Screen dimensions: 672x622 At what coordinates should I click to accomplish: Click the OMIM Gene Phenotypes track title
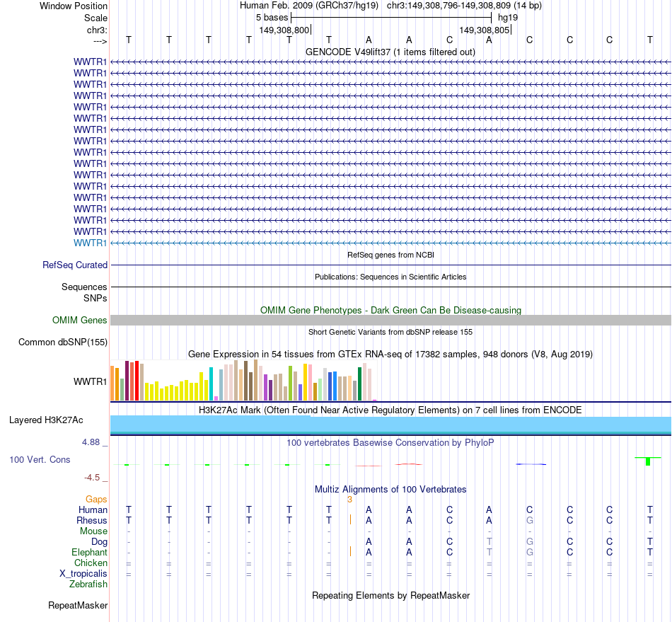(x=390, y=311)
